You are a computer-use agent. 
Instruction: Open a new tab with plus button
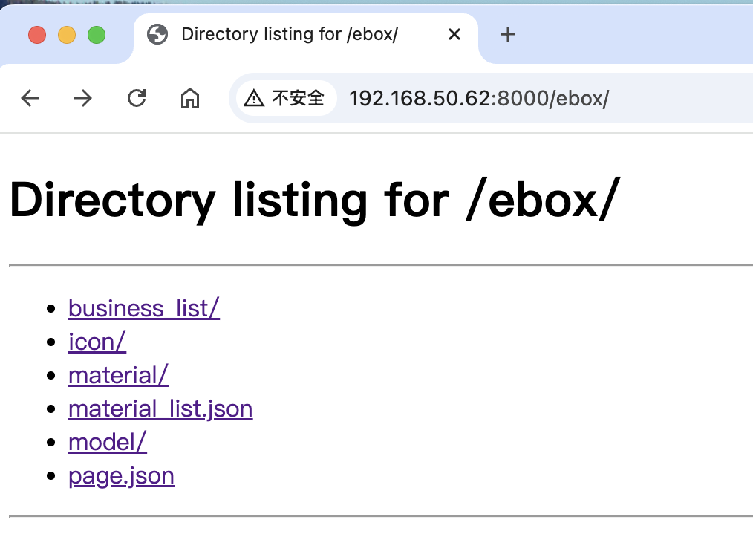[x=508, y=34]
